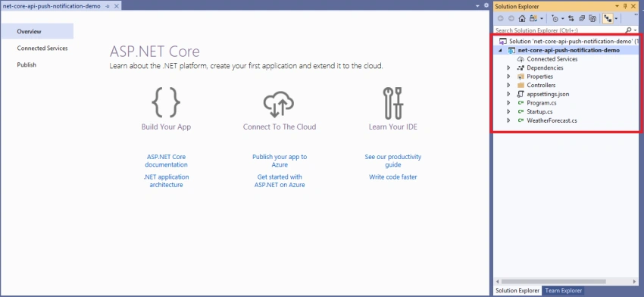Click the Connect To The Cloud icon
Viewport: 644px width, 297px height.
[279, 105]
